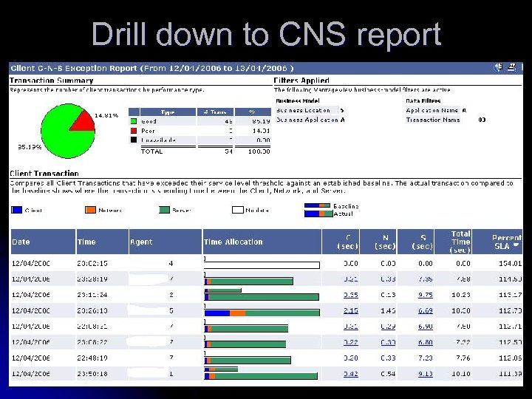The height and width of the screenshot is (399, 532).
Task: Sort table by the Agent column header
Action: 166,242
